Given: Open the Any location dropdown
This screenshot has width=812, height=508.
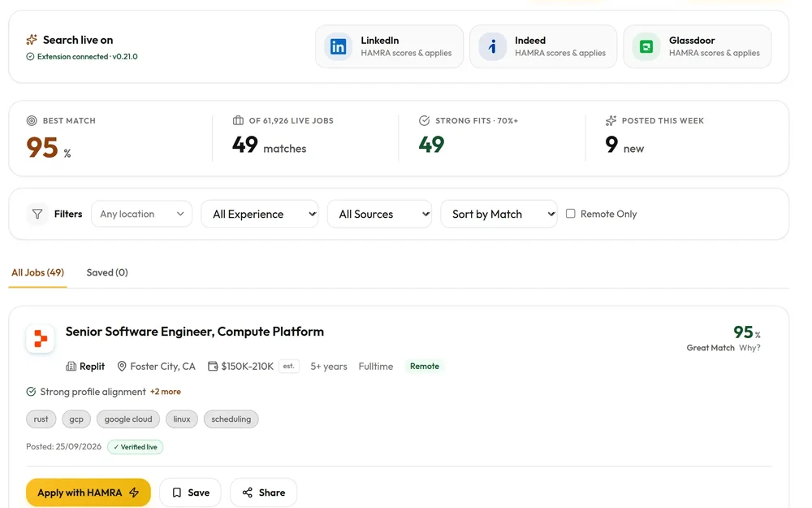Looking at the screenshot, I should 141,214.
